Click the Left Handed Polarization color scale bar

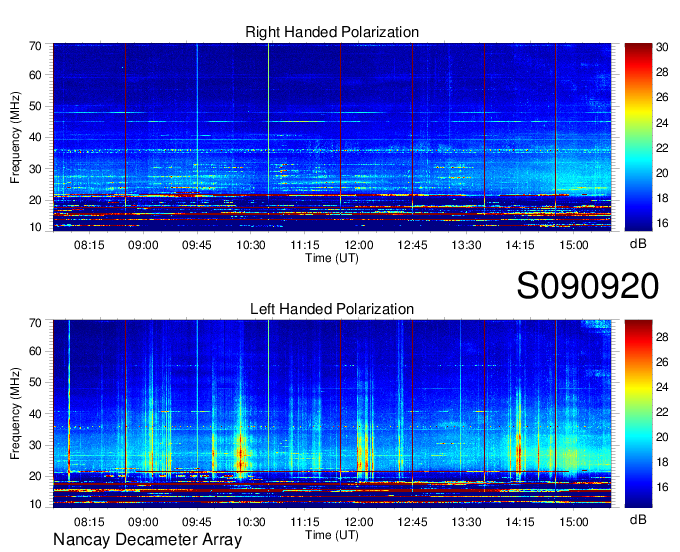[x=638, y=414]
